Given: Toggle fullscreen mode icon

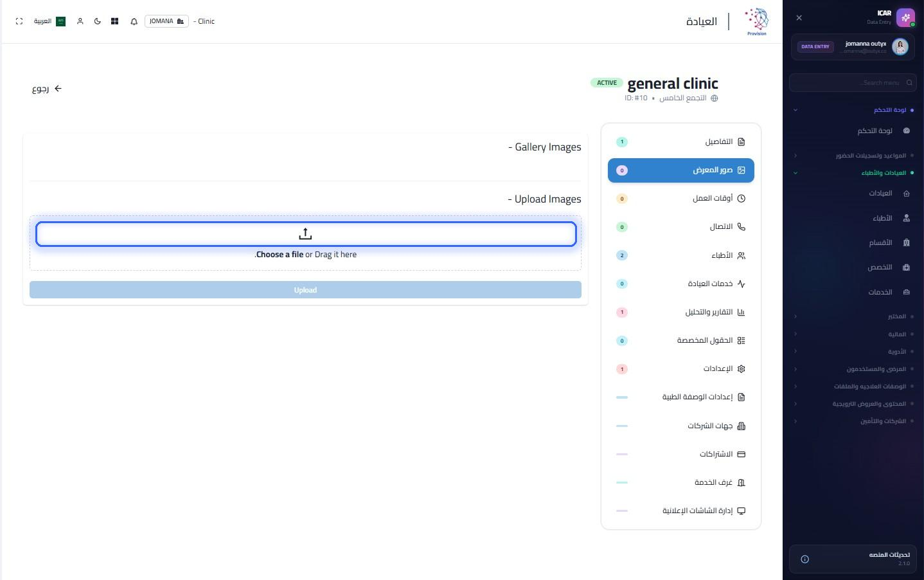Looking at the screenshot, I should point(19,21).
